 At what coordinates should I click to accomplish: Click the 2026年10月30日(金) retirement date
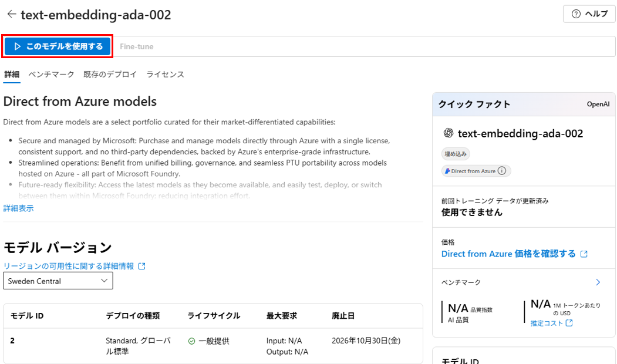click(366, 341)
